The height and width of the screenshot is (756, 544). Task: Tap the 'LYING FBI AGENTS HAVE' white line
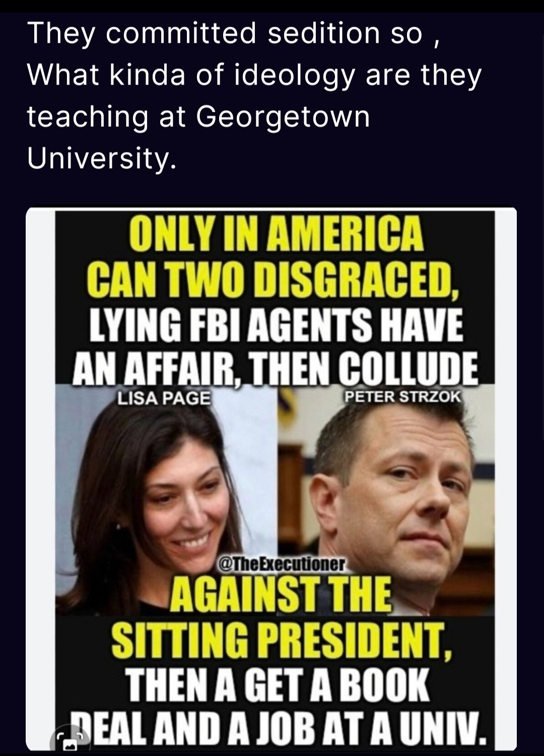(x=276, y=325)
